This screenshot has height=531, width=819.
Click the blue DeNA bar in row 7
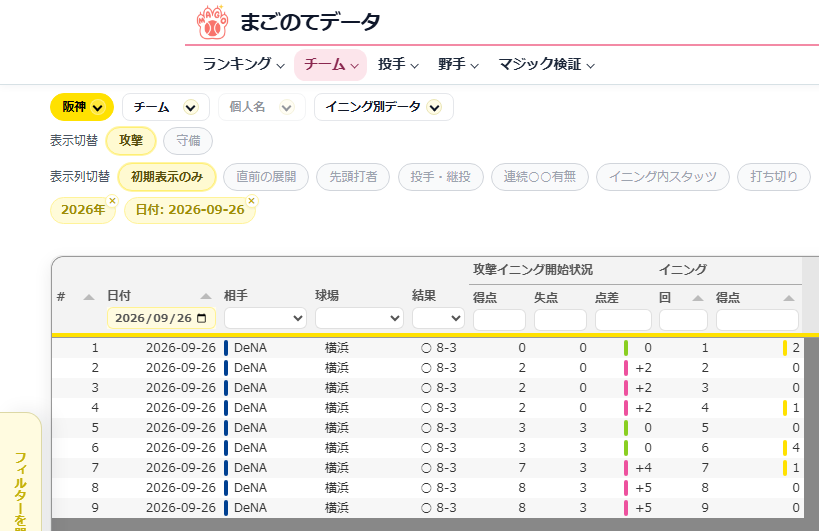[226, 468]
